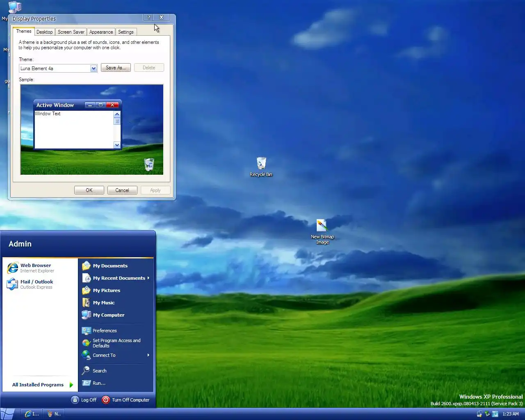
Task: Click the Admin user name header
Action: pos(20,244)
